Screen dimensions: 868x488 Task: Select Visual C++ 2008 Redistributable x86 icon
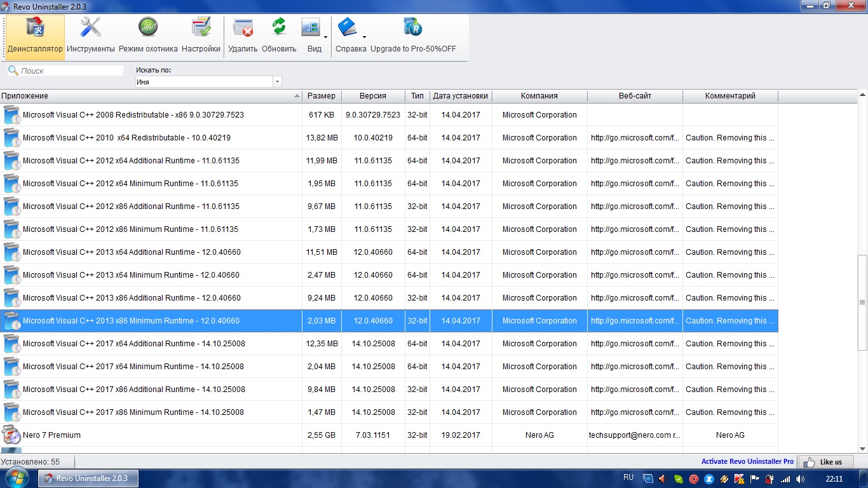(12, 115)
